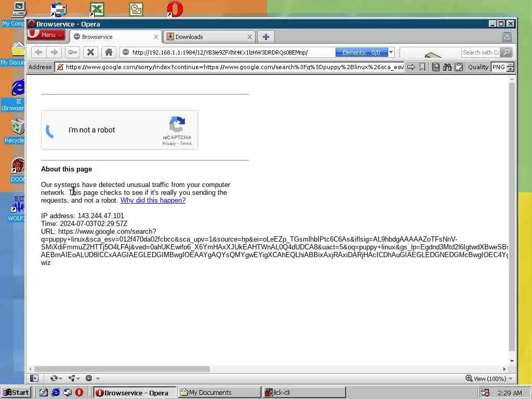Screen dimensions: 532x399
Task: Open the Recycle Bin desktop icon
Action: click(x=16, y=131)
